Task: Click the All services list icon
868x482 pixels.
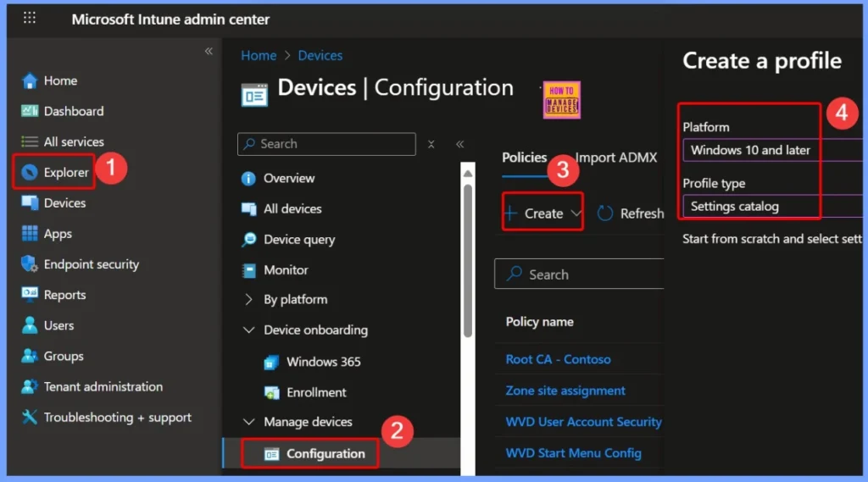Action: pos(30,141)
